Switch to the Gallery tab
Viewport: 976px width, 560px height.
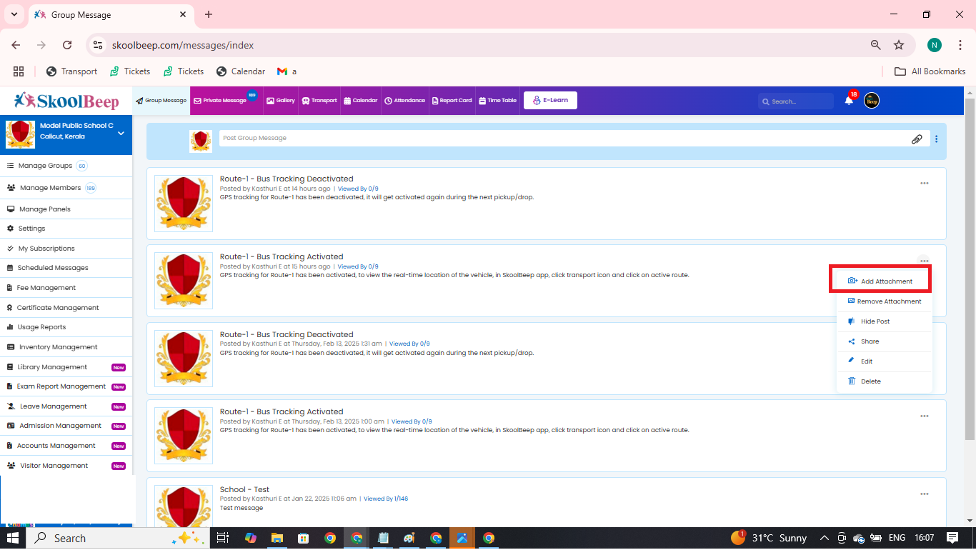(281, 101)
